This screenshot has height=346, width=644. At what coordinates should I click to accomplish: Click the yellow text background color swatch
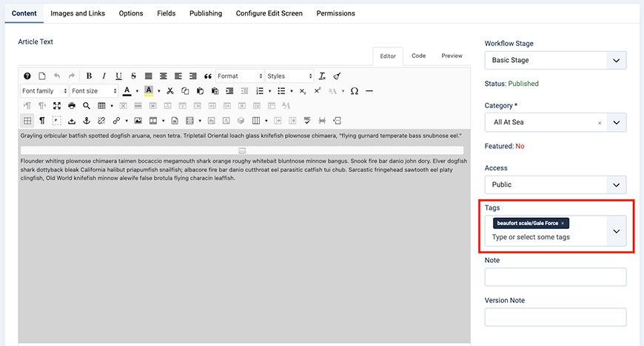[x=148, y=91]
